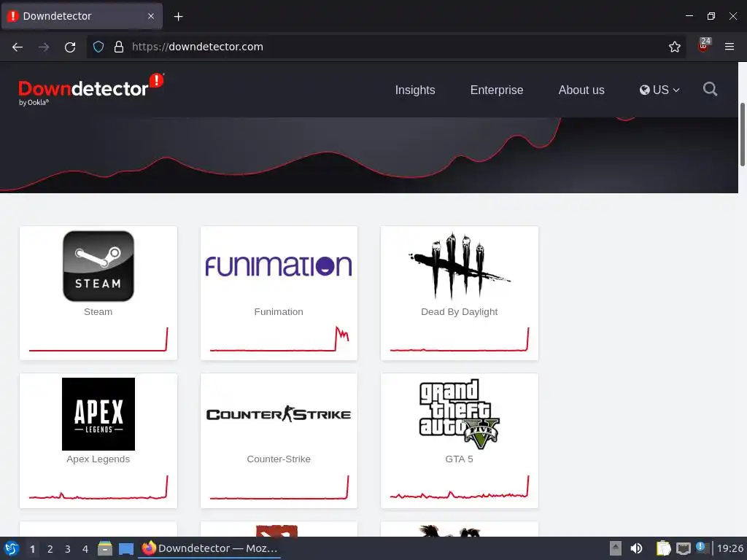Open the partially visible Dota card
Image resolution: width=747 pixels, height=560 pixels.
click(279, 529)
